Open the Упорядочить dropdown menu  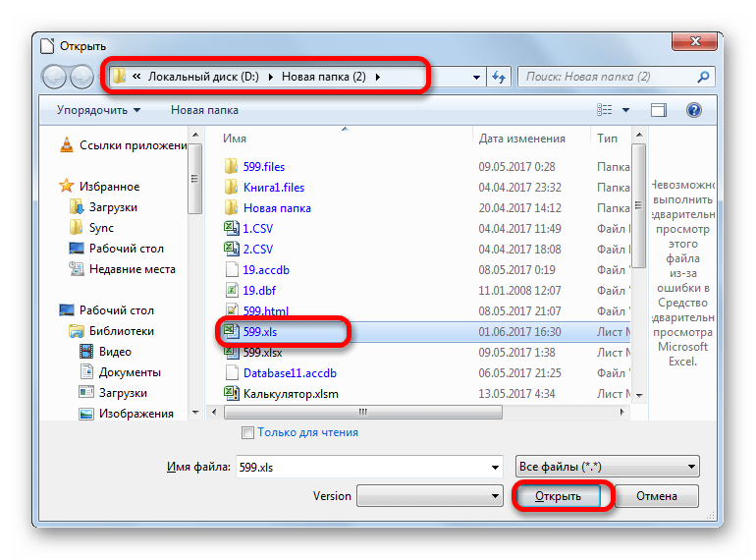[99, 110]
